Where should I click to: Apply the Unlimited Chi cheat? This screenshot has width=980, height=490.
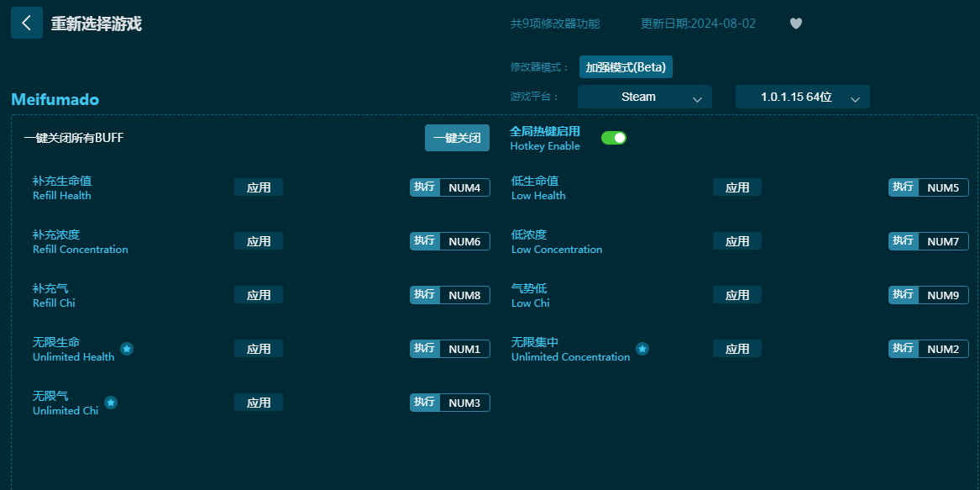(x=259, y=403)
